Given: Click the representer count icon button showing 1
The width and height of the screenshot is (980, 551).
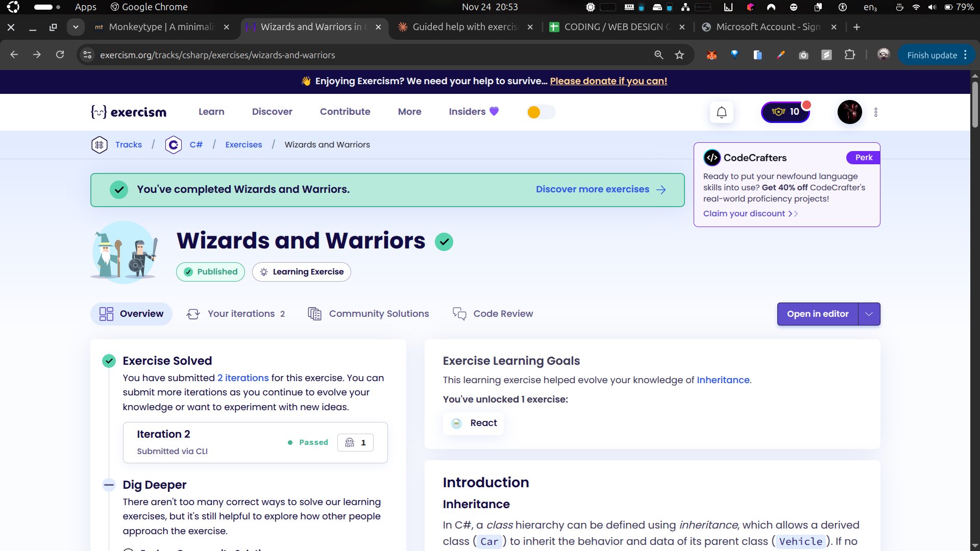Looking at the screenshot, I should tap(355, 442).
